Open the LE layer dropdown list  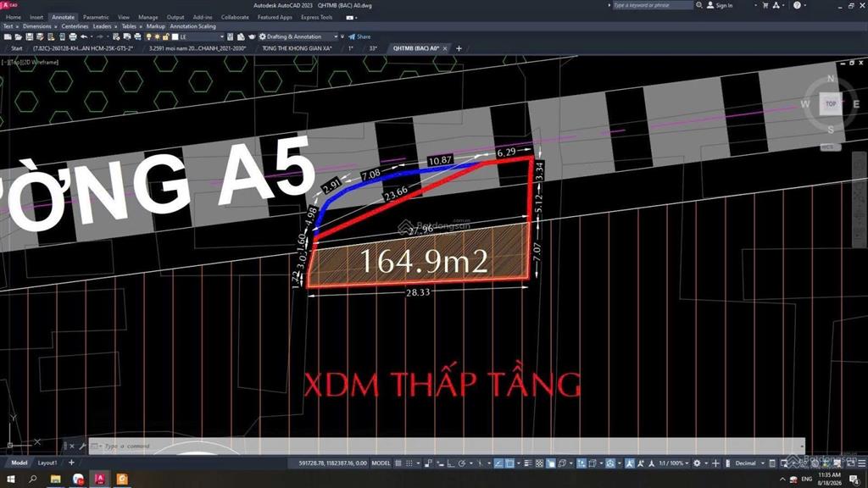221,37
